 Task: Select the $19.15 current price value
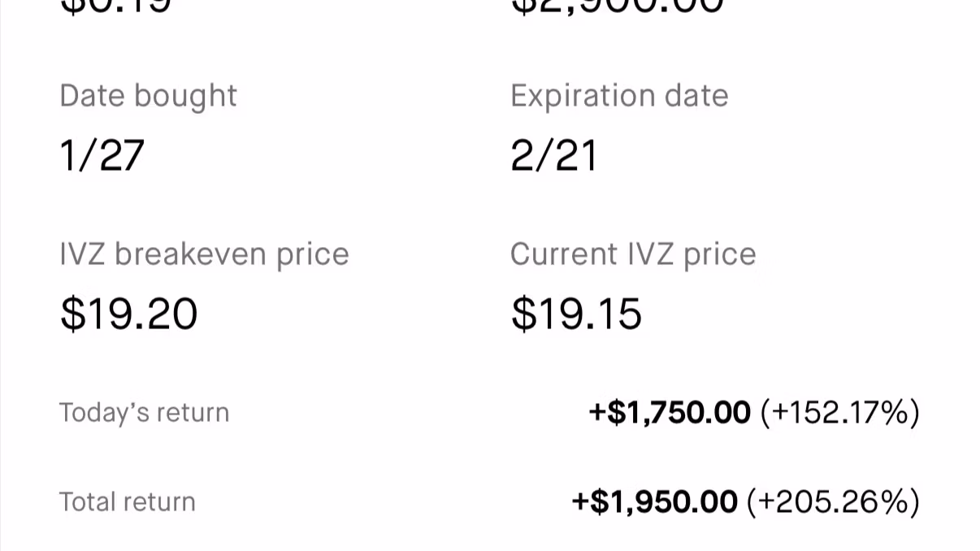click(576, 314)
